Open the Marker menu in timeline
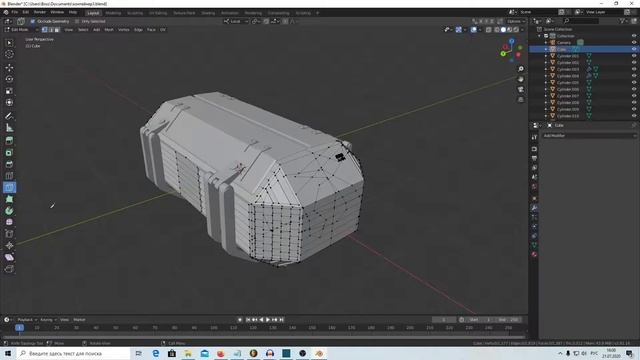Image resolution: width=640 pixels, height=360 pixels. (79, 320)
